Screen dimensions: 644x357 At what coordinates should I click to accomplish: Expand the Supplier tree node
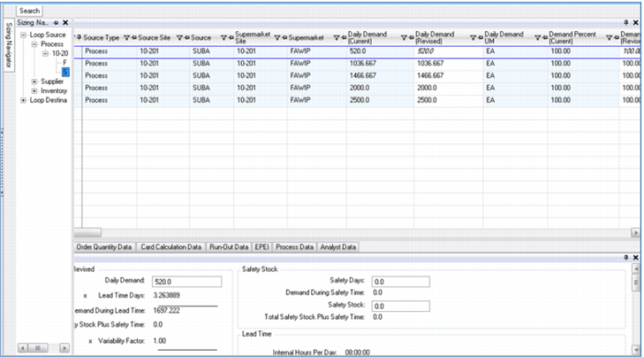pyautogui.click(x=35, y=81)
